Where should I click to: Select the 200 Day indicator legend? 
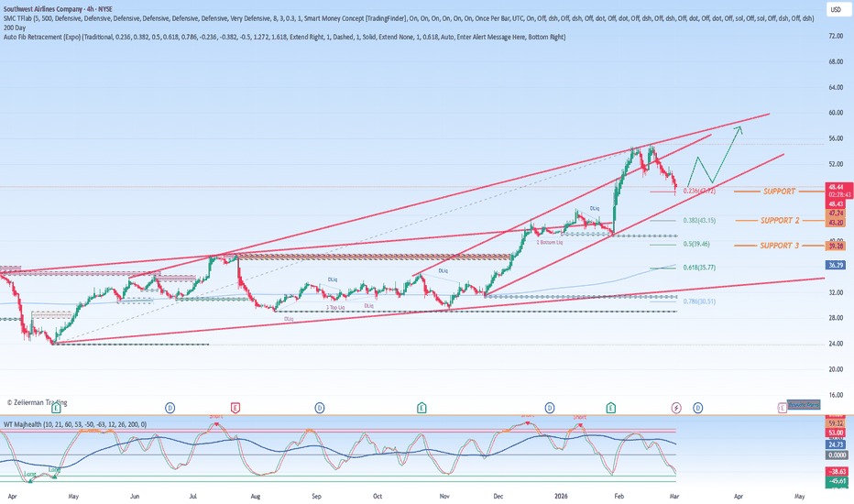[x=15, y=27]
